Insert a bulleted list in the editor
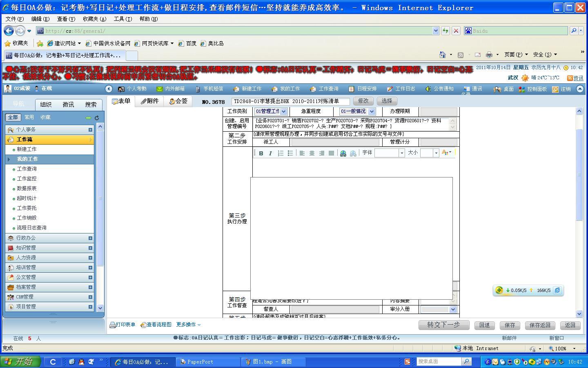 290,153
